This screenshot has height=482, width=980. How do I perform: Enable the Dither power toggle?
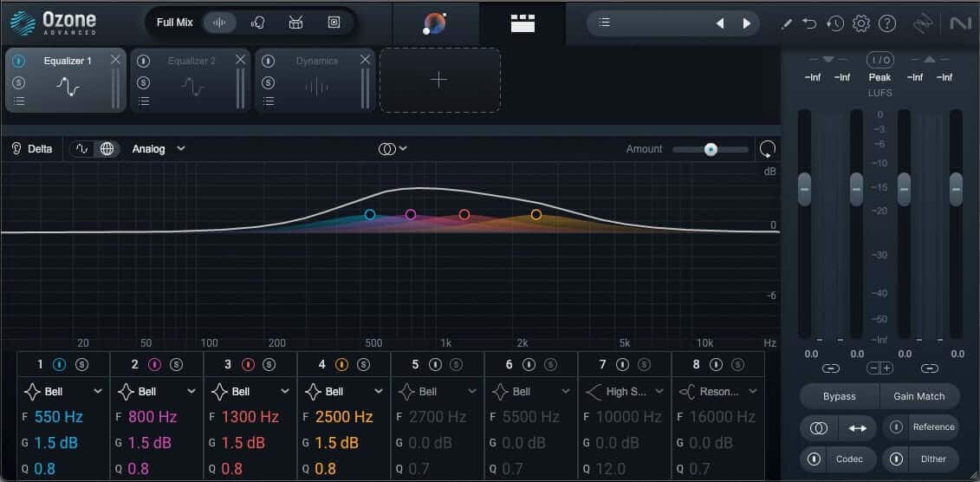click(x=896, y=459)
